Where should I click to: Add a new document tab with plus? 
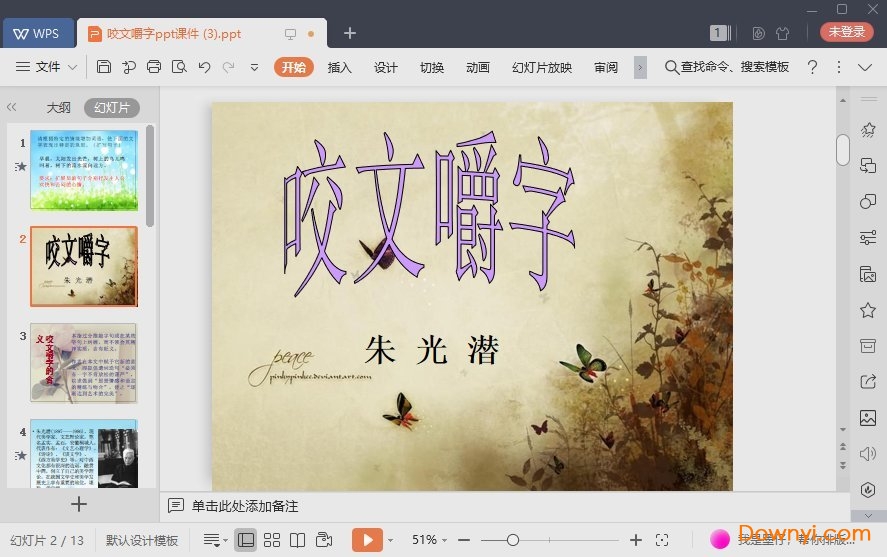[x=350, y=33]
